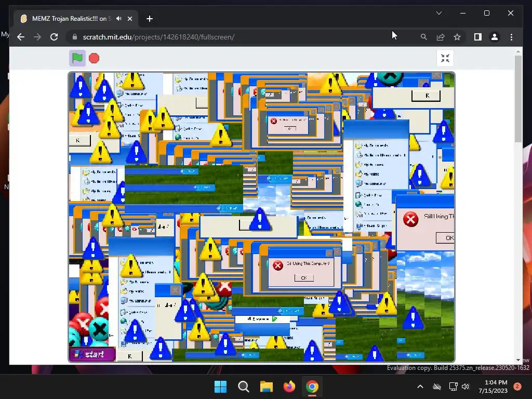Share this page icon
Viewport: 532px width, 399px height.
pos(441,37)
